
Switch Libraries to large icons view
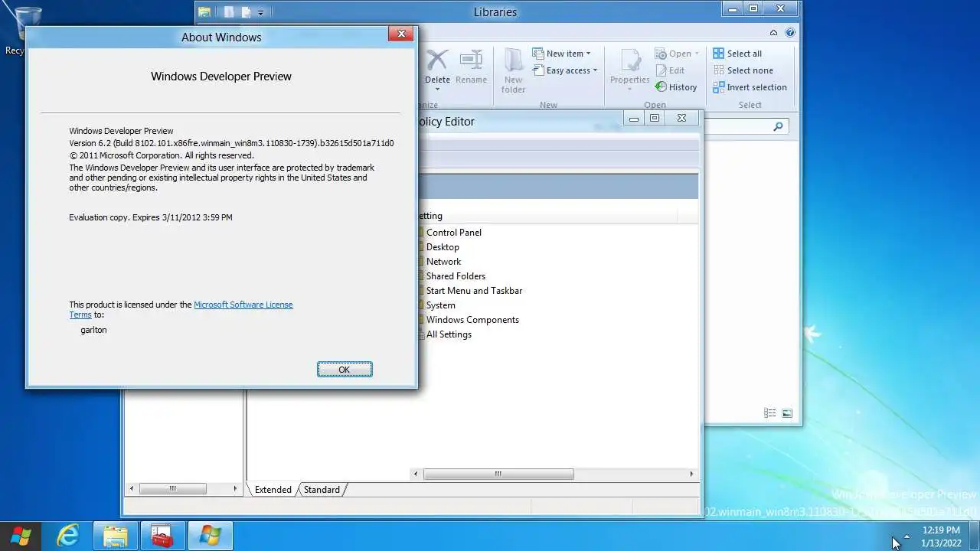(x=787, y=413)
